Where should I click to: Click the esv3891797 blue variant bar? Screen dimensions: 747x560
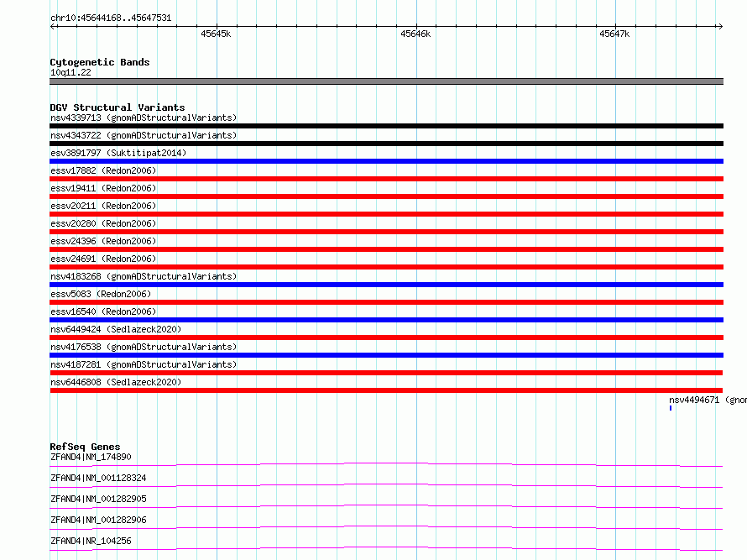(x=386, y=161)
